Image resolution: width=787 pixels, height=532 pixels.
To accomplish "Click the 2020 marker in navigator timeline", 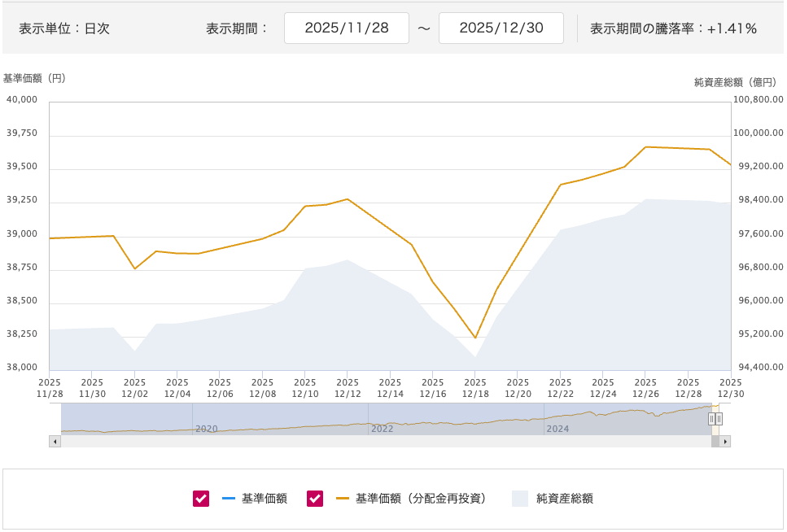I will [207, 428].
